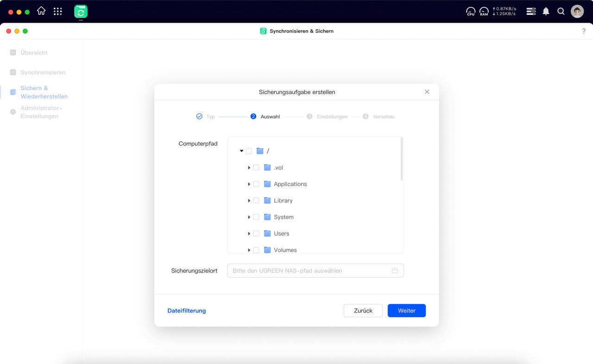Screen dimensions: 593x364
Task: Expand the Users folder
Action: coord(249,233)
